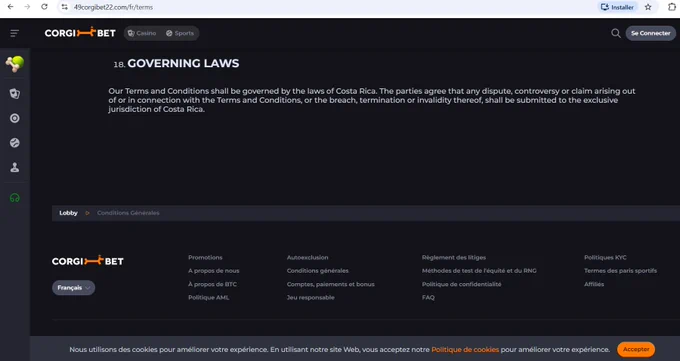The image size is (680, 361).
Task: Click the browser address bar URL
Action: [113, 7]
